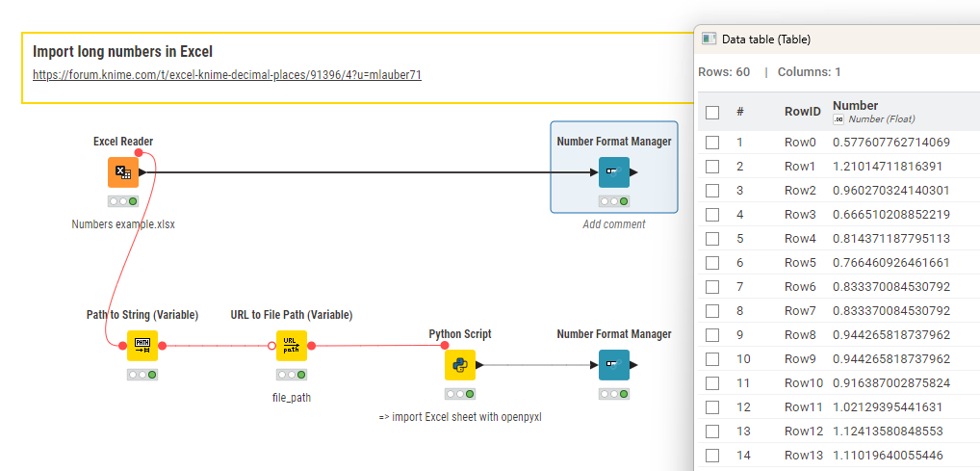The image size is (980, 471).
Task: Click the Data table window icon
Action: pos(709,39)
